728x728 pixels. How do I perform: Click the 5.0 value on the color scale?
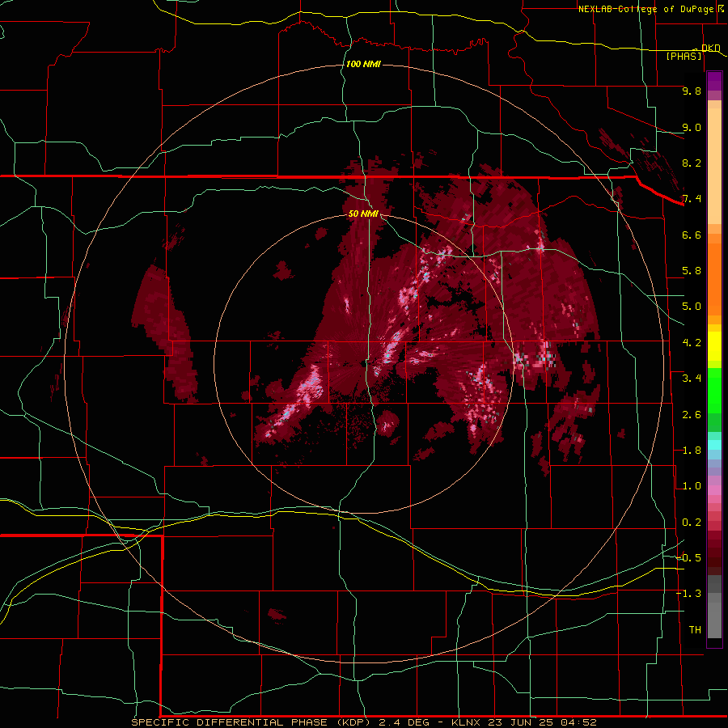click(692, 307)
